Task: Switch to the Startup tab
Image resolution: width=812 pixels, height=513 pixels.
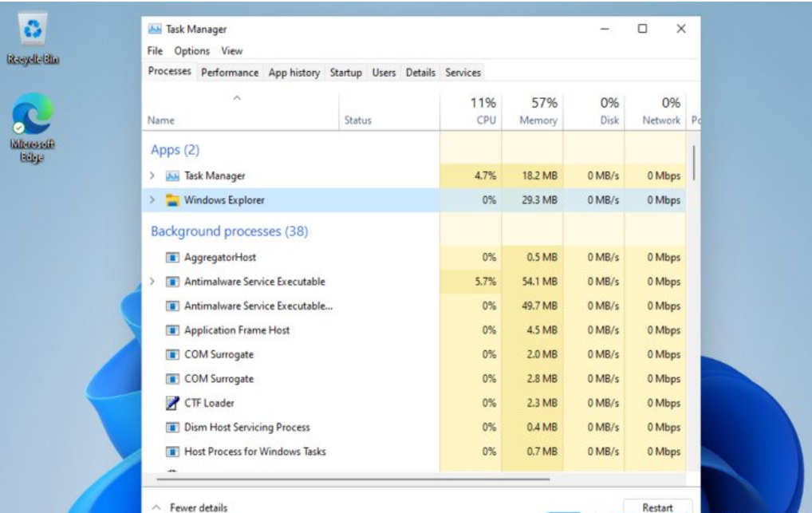Action: [346, 73]
